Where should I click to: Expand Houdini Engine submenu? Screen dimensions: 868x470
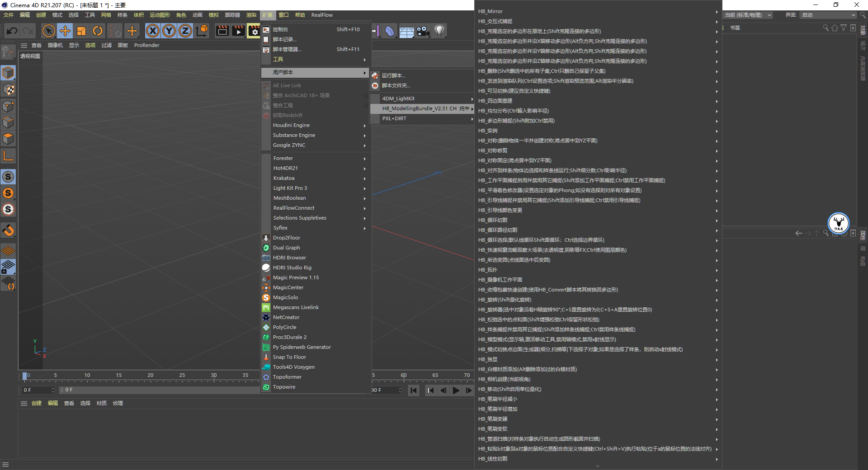coord(316,125)
